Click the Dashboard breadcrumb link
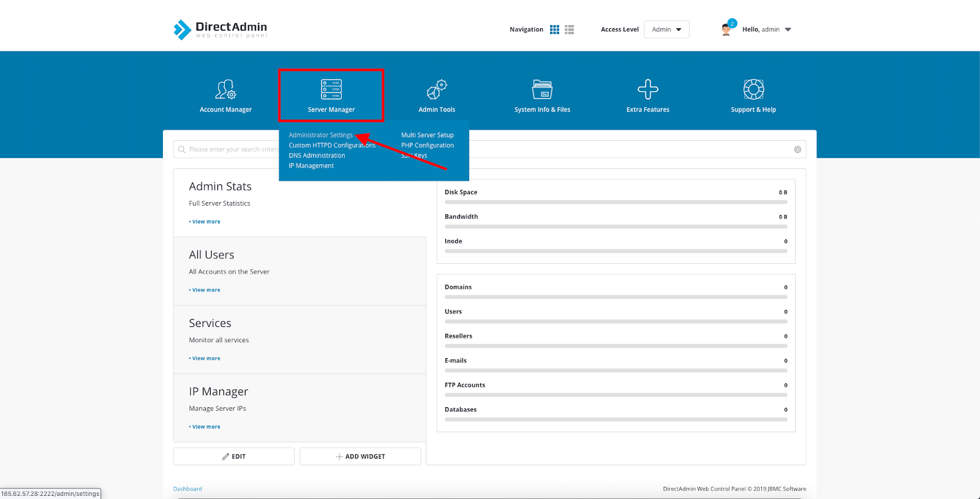This screenshot has width=980, height=499. pyautogui.click(x=187, y=489)
